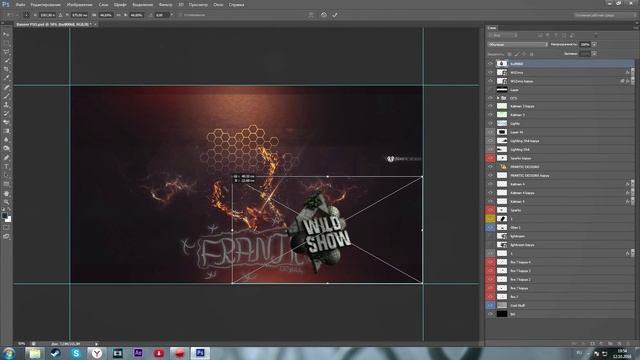Open the workspace switcher dropdown

click(x=605, y=15)
